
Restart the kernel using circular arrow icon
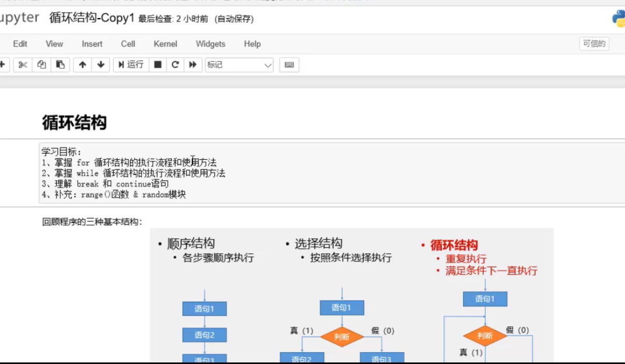pyautogui.click(x=175, y=65)
